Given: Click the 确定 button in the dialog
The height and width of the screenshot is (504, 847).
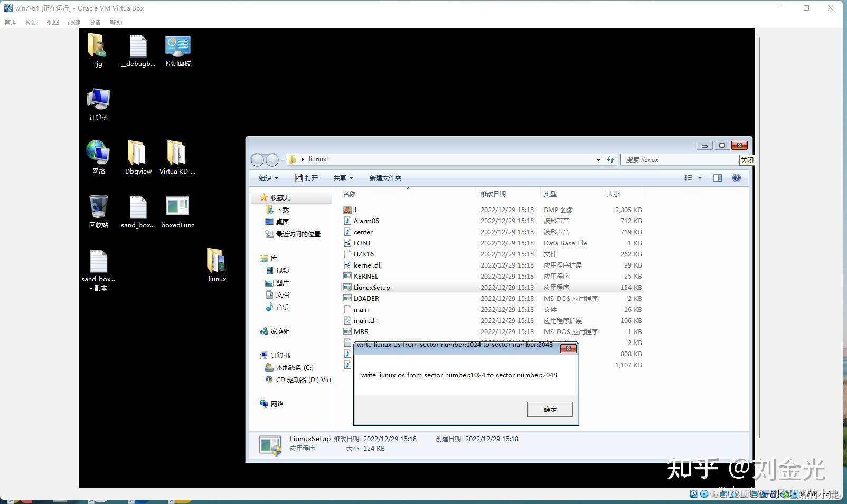Looking at the screenshot, I should [x=550, y=409].
